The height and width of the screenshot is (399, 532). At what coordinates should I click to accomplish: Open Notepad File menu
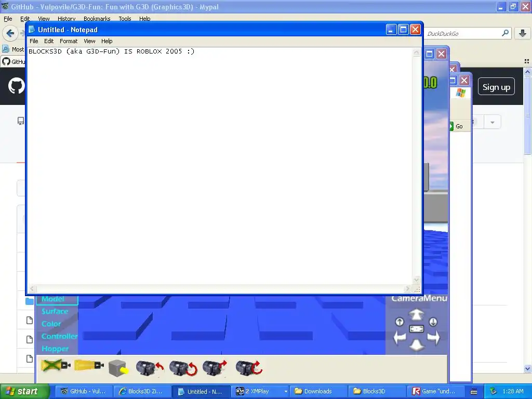tap(34, 41)
